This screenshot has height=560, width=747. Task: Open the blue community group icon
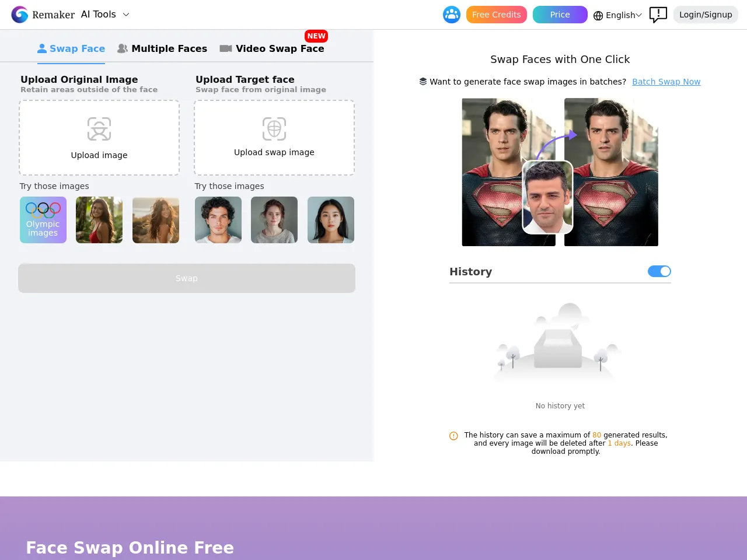[451, 15]
